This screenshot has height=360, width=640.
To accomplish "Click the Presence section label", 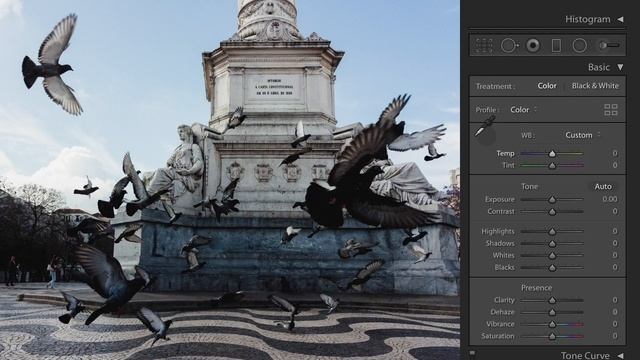I will (x=536, y=288).
